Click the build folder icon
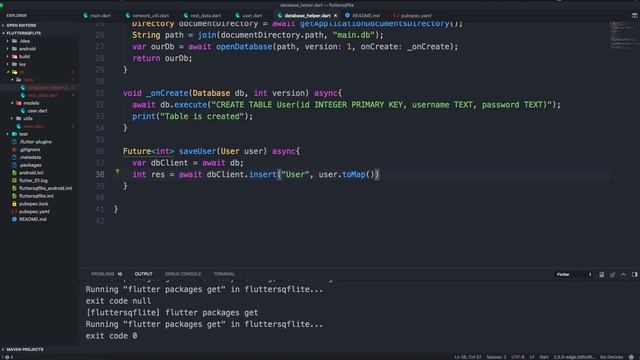640x360 pixels. (15, 56)
